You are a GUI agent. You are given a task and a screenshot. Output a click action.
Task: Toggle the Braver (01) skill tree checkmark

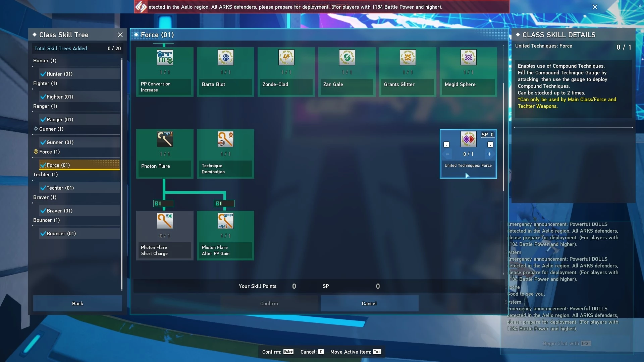43,210
